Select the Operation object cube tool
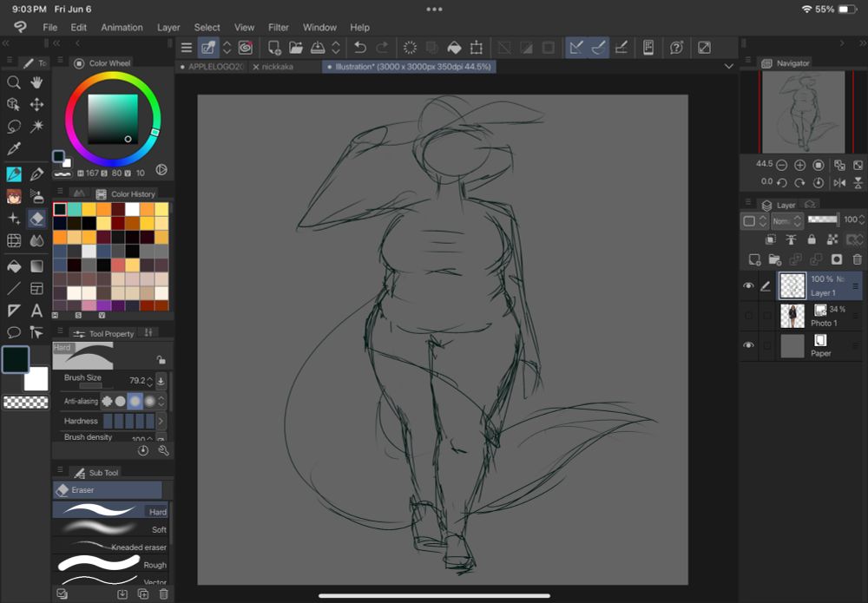This screenshot has width=868, height=603. click(14, 105)
